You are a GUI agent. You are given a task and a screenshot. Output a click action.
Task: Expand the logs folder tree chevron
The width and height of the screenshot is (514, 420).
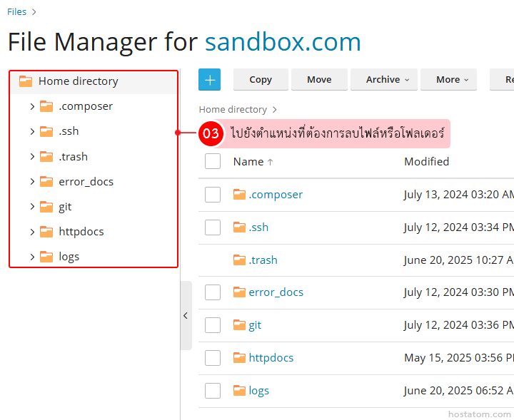tap(32, 257)
